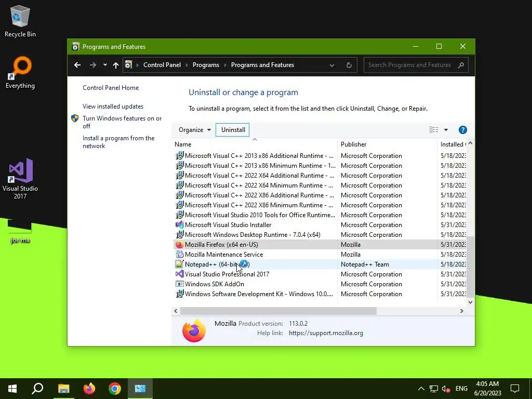Viewport: 532px width, 399px height.
Task: Go forward using the navigation arrow
Action: point(92,65)
